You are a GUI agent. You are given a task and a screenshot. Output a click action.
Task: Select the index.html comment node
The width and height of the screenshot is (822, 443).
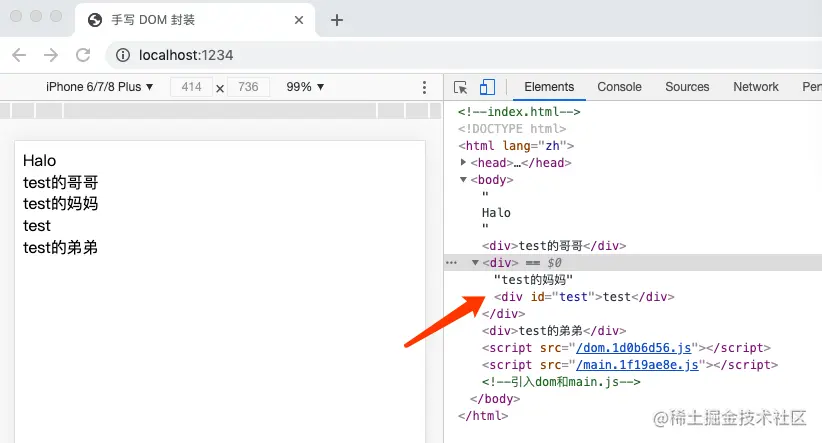point(519,112)
